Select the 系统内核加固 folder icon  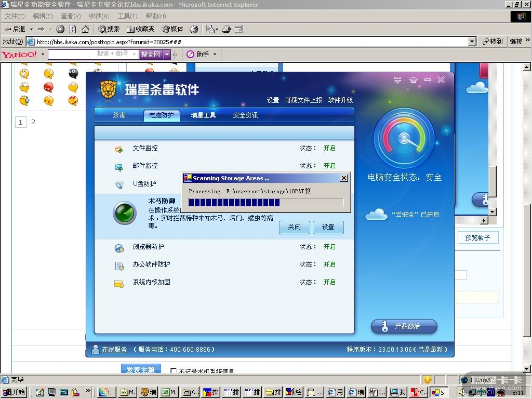[119, 283]
